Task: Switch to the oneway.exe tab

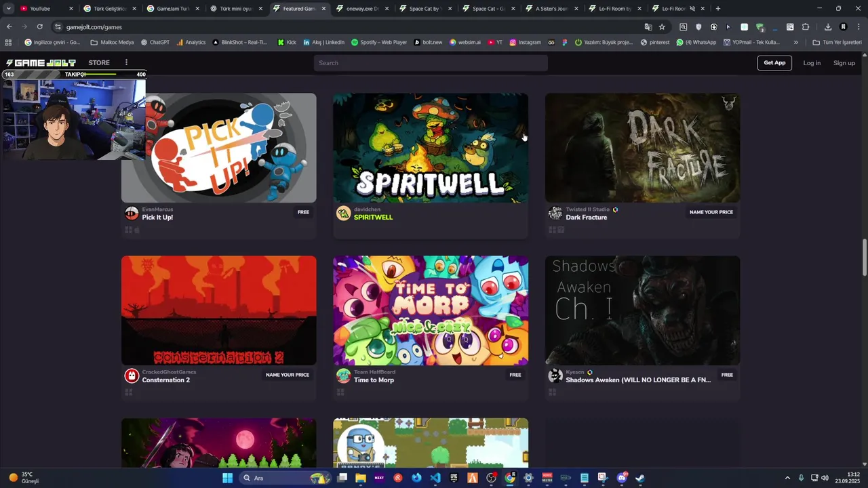Action: (x=363, y=9)
